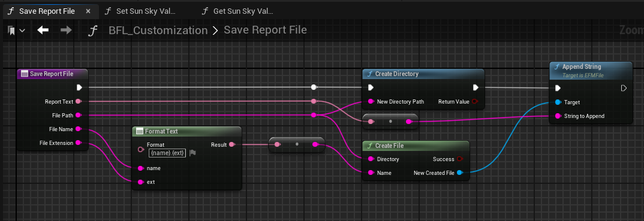Switch to the Save Report File tab

[51, 11]
